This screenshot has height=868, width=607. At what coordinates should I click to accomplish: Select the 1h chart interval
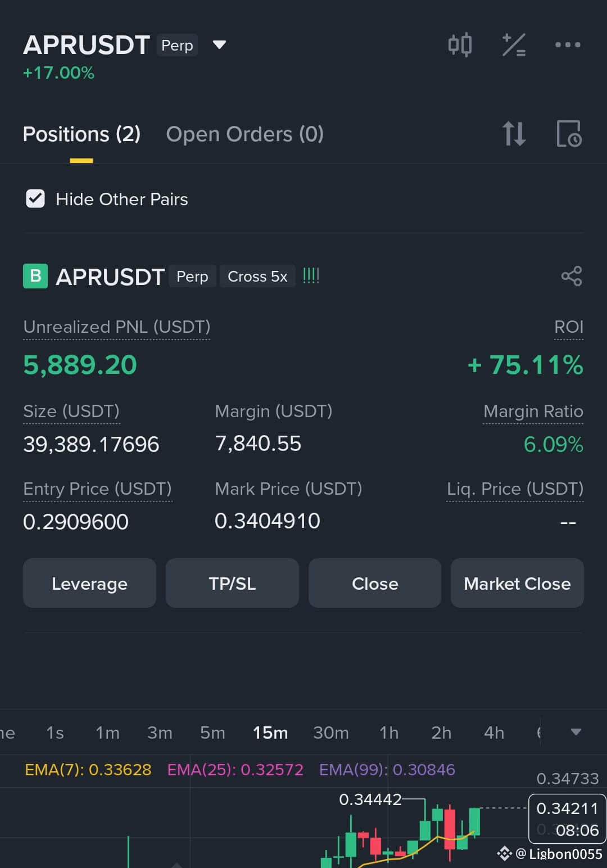tap(389, 733)
